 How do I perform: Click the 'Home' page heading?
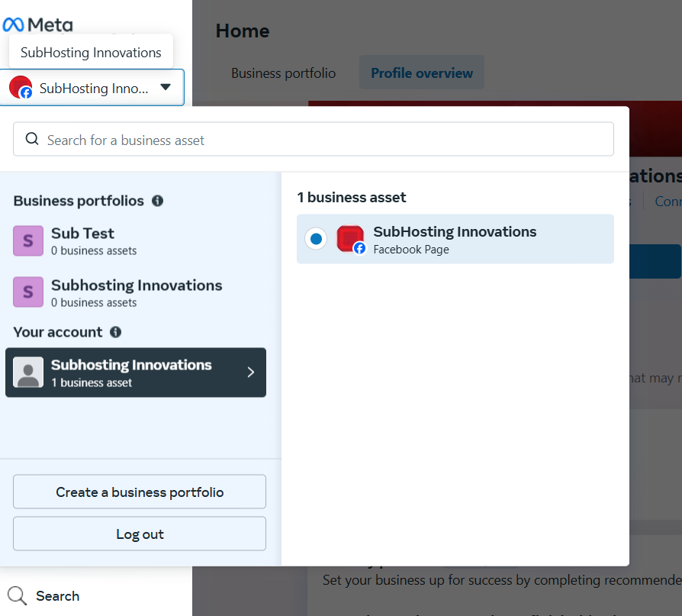[243, 31]
